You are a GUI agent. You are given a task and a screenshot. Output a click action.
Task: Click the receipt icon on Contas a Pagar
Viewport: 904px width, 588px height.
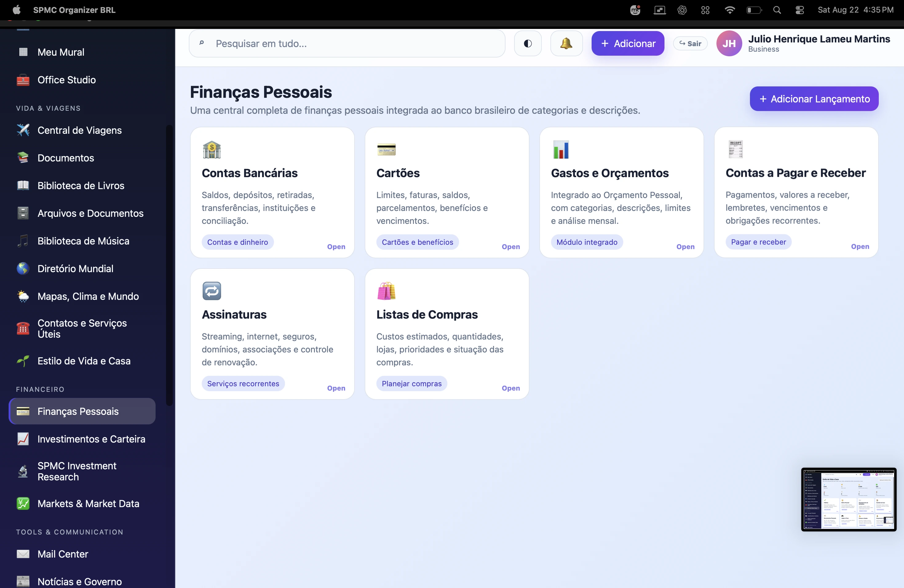coord(736,149)
